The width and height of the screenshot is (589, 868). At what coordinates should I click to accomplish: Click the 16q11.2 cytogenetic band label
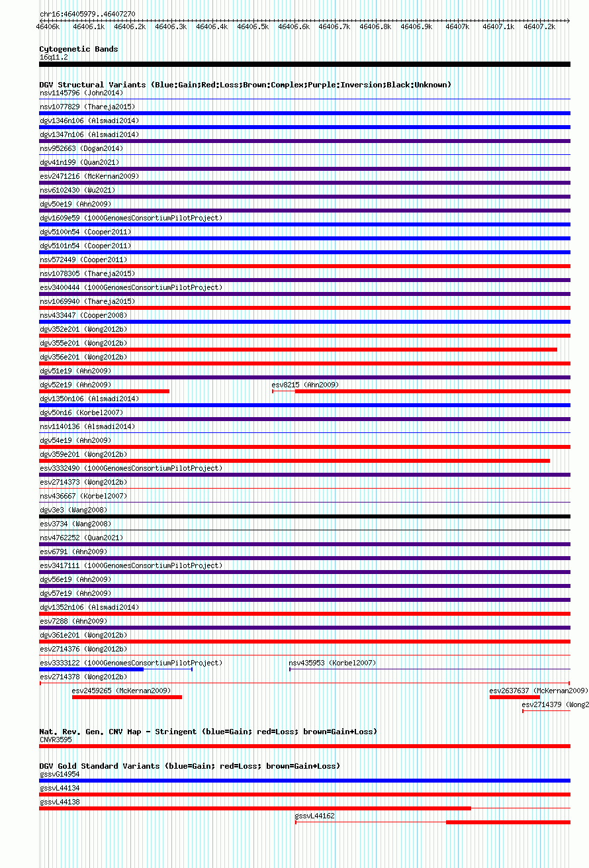54,57
